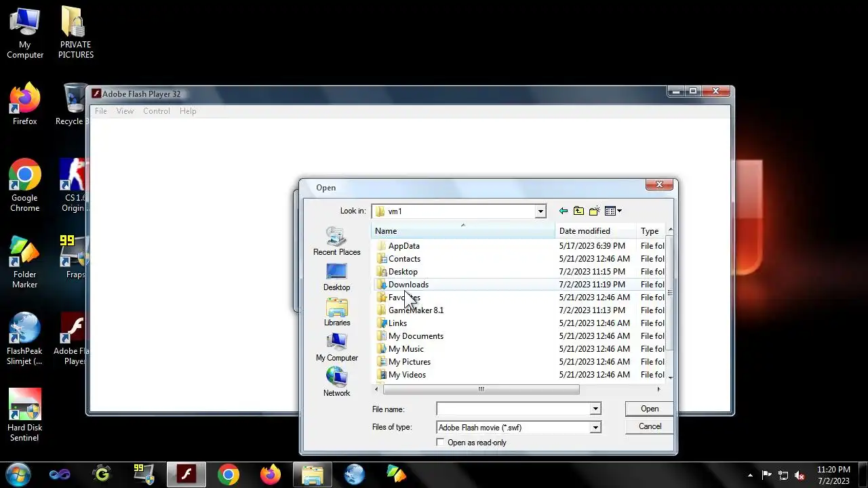Click the Cancel button

[650, 426]
